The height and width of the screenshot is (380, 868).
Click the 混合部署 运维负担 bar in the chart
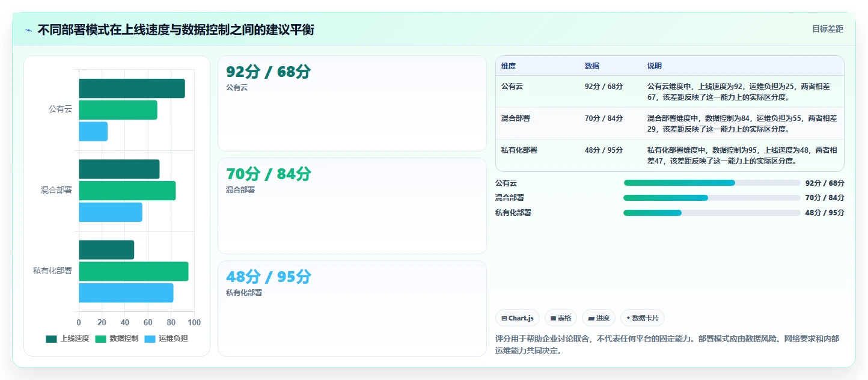pyautogui.click(x=111, y=212)
